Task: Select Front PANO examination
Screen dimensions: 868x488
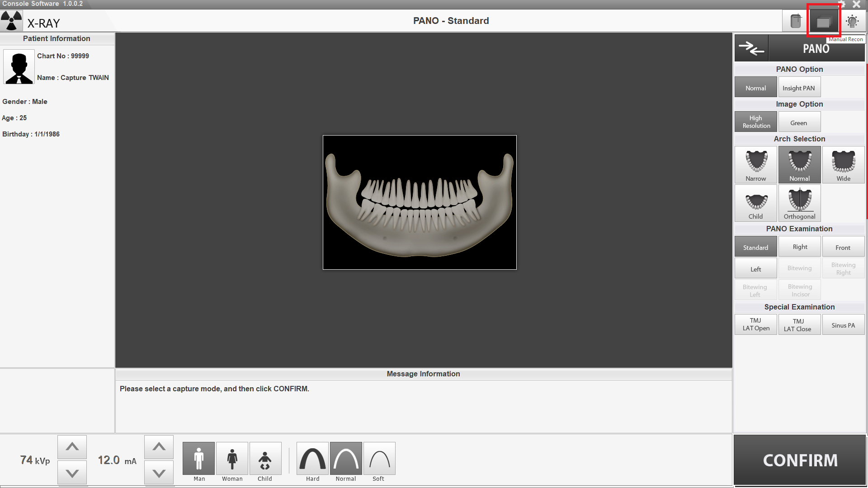Action: tap(844, 247)
